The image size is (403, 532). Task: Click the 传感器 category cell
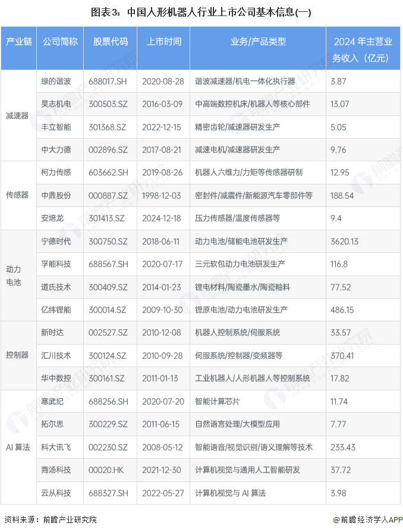click(x=17, y=195)
